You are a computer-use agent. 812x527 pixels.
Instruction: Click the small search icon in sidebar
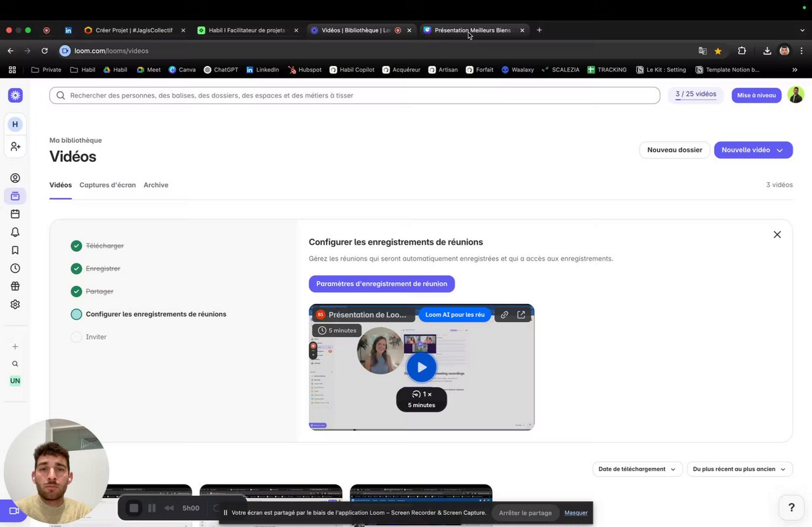pyautogui.click(x=15, y=364)
